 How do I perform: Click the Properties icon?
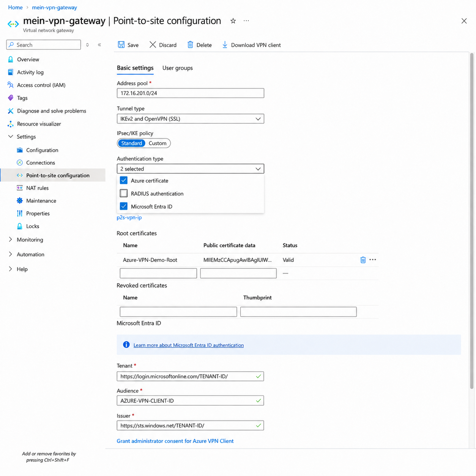coord(20,213)
